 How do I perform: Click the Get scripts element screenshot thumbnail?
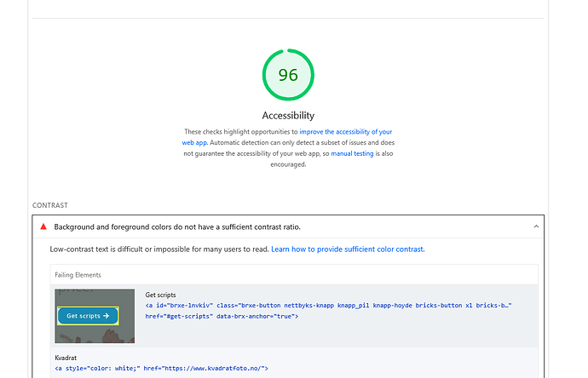95,316
